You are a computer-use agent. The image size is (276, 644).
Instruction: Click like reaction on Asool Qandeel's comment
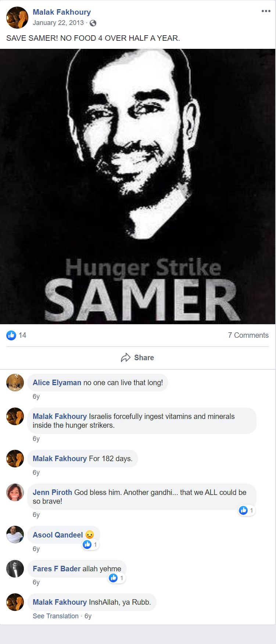click(x=87, y=544)
